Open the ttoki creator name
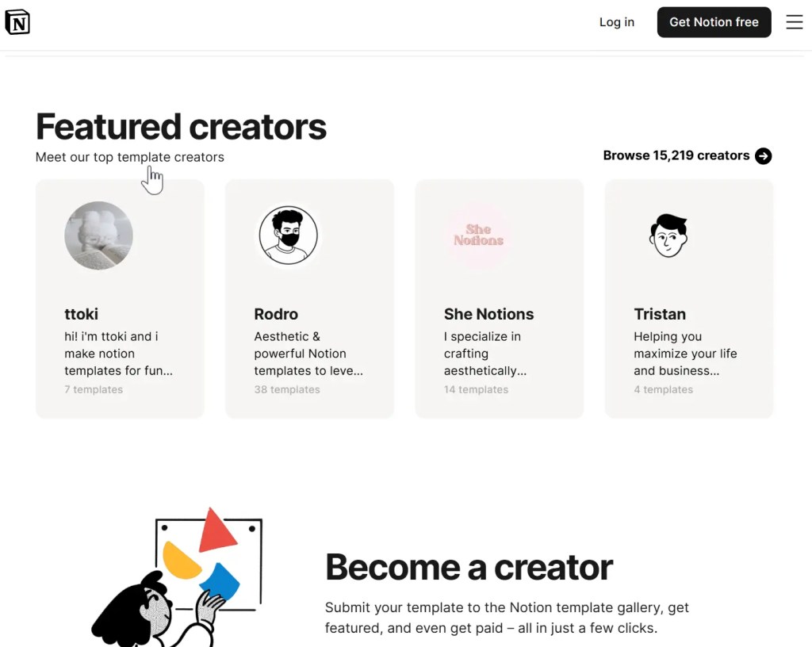 tap(82, 314)
